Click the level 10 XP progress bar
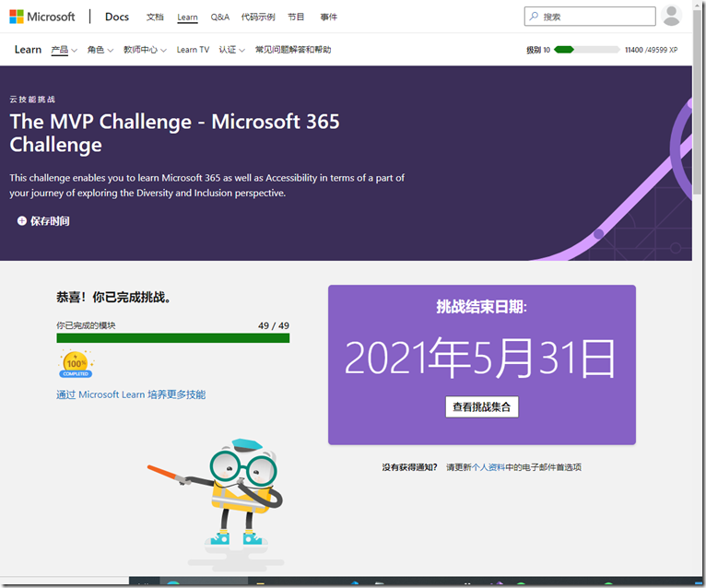 pyautogui.click(x=587, y=50)
